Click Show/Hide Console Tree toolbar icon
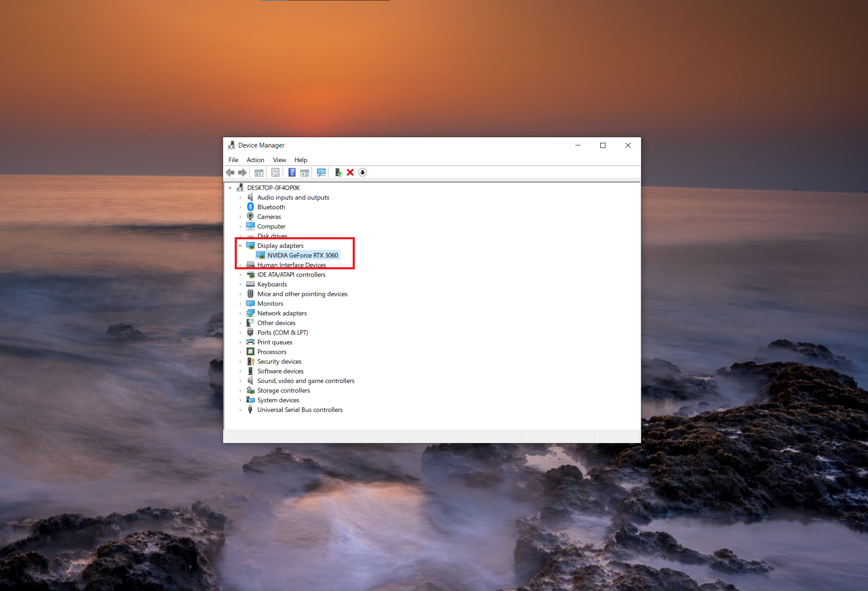The height and width of the screenshot is (591, 868). click(259, 172)
